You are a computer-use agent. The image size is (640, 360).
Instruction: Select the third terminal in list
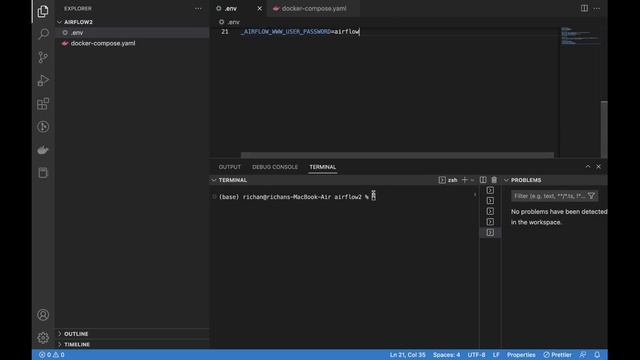click(x=490, y=211)
